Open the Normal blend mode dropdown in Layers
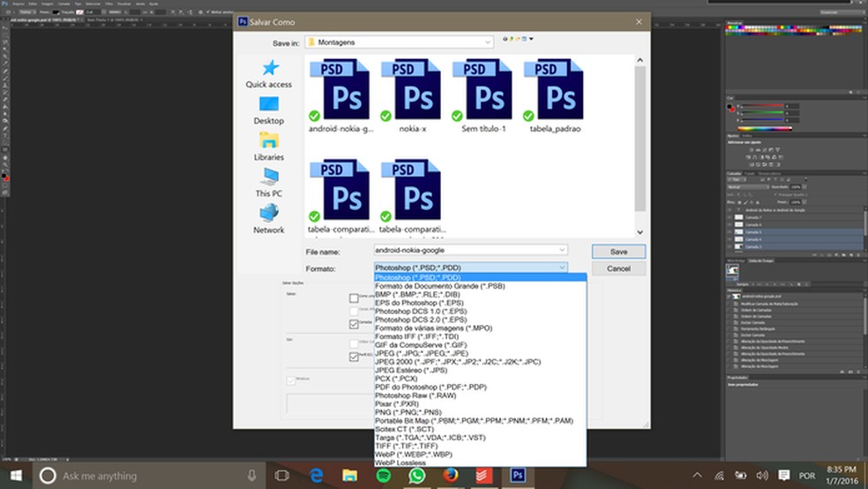Screen dimensions: 868x489 point(747,187)
